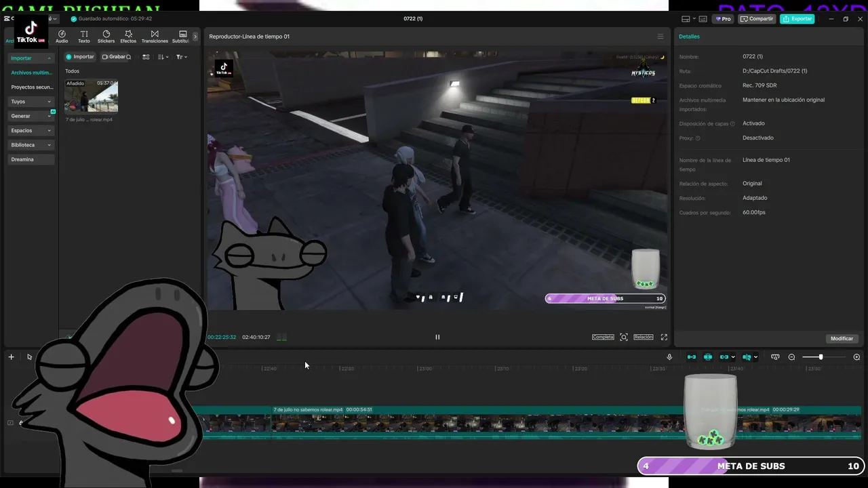Open the keyboard shortcuts icon
The height and width of the screenshot is (488, 868).
[x=703, y=19]
